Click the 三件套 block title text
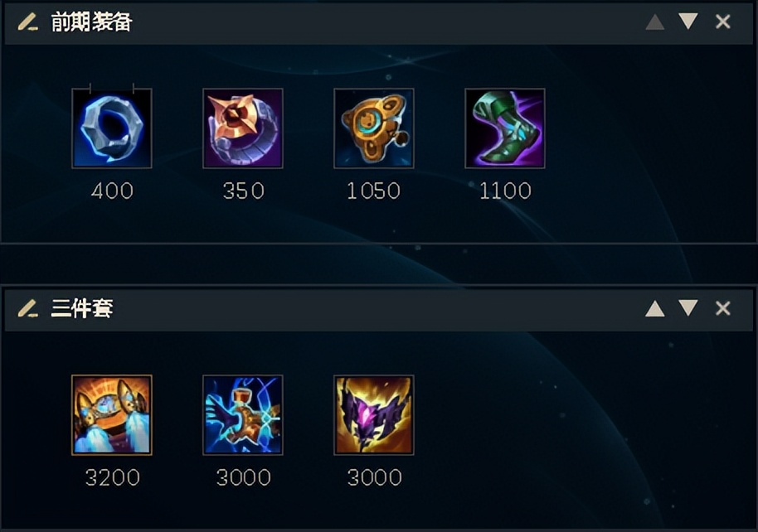The width and height of the screenshot is (758, 532). (82, 308)
